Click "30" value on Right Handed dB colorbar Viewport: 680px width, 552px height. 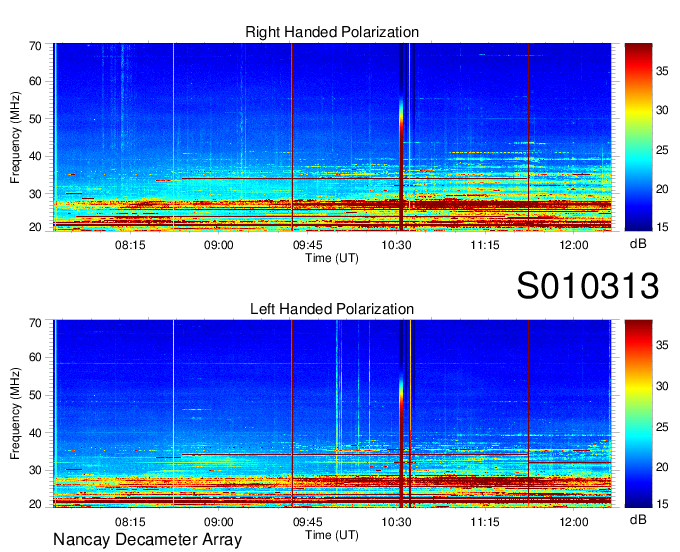[662, 110]
